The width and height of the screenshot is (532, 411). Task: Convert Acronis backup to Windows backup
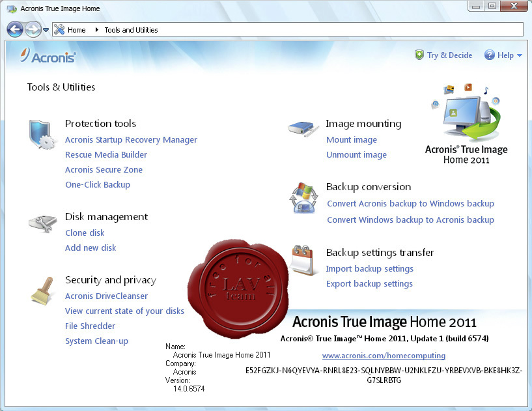[x=410, y=204]
